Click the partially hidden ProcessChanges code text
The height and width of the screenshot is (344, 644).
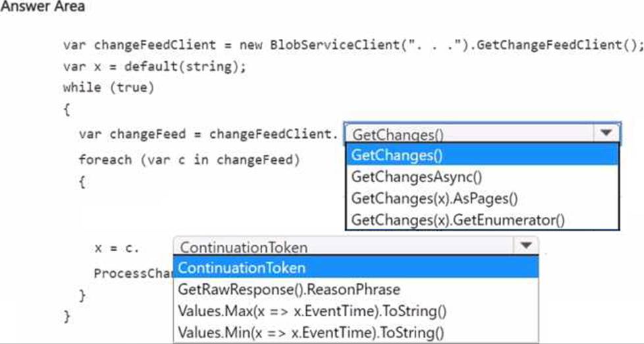pyautogui.click(x=133, y=273)
